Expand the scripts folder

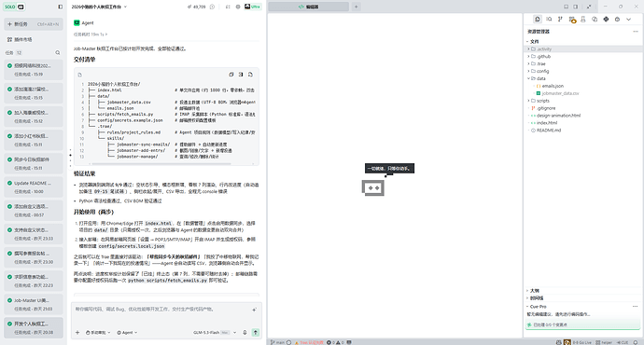click(x=582, y=101)
